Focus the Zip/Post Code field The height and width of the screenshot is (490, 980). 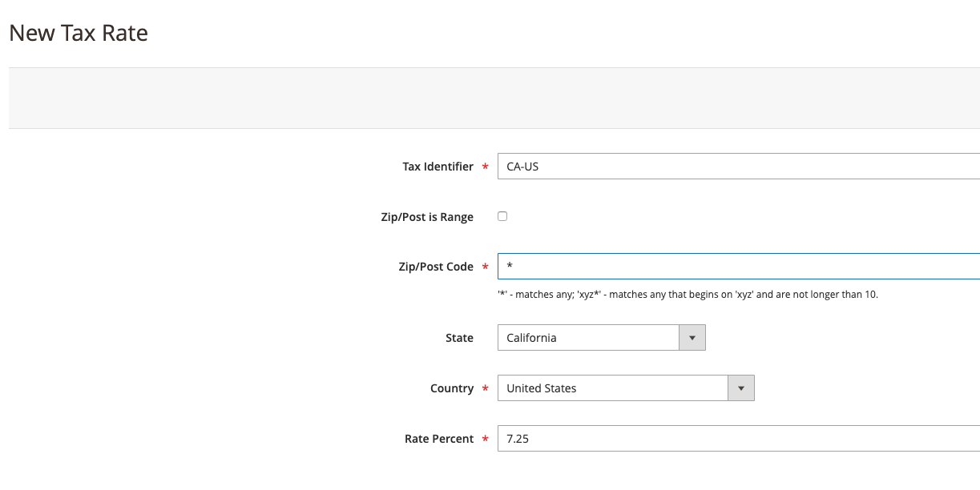pyautogui.click(x=739, y=266)
